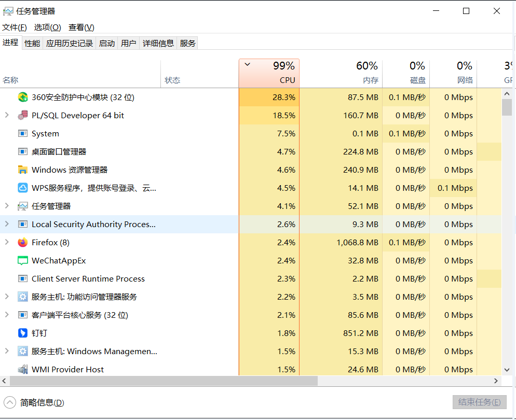The width and height of the screenshot is (516, 420).
Task: Click the Client Server Runtime Process icon
Action: pyautogui.click(x=23, y=278)
